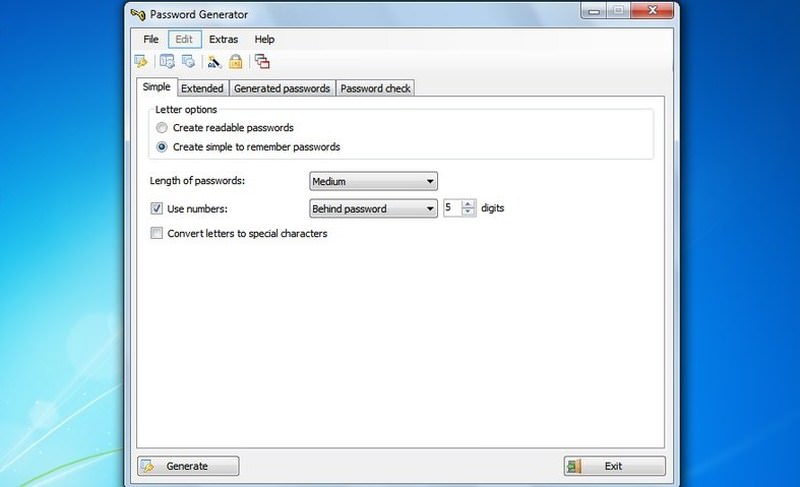Minimize the Password Generator window
Viewport: 800px width, 487px height.
point(594,11)
